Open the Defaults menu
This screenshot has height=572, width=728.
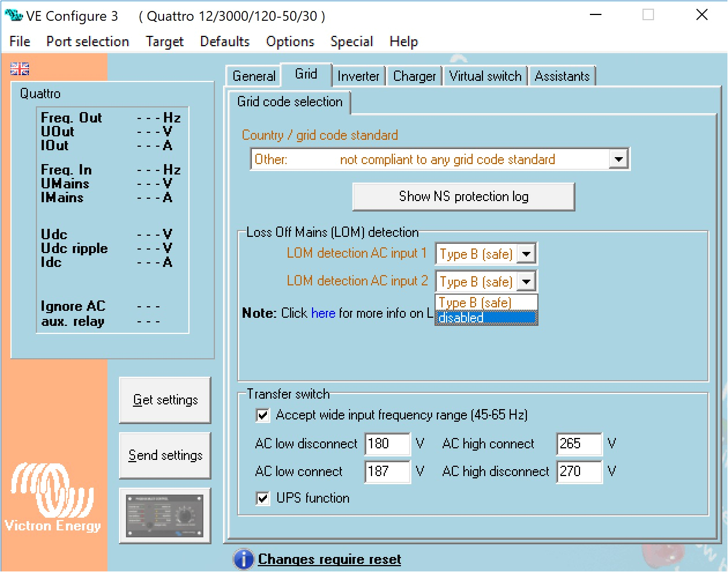coord(224,41)
